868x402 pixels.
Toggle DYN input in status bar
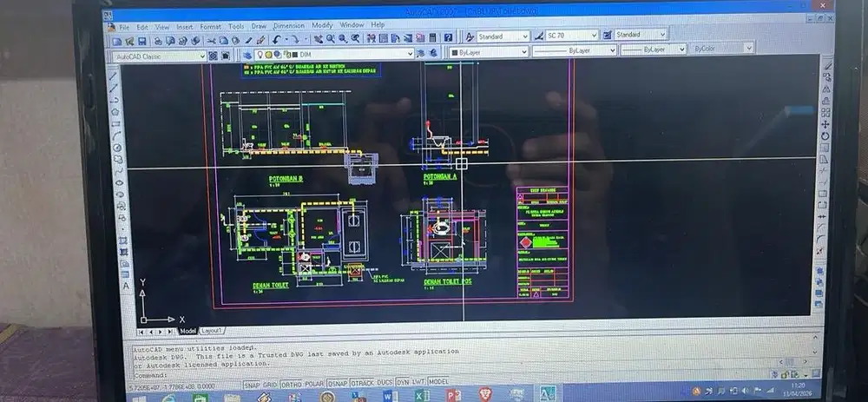(x=403, y=382)
